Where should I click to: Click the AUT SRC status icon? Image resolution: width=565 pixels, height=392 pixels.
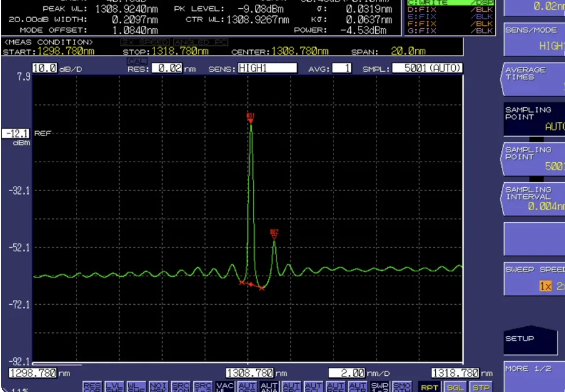[291, 386]
